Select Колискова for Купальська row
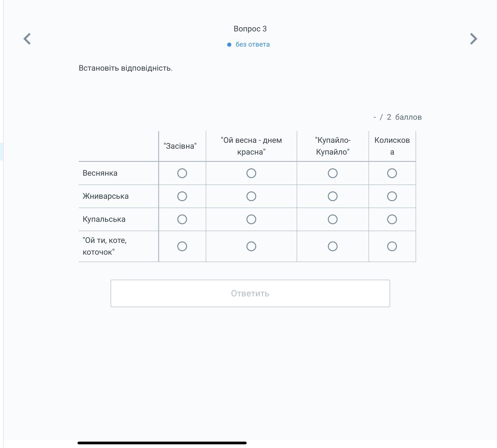 point(392,219)
